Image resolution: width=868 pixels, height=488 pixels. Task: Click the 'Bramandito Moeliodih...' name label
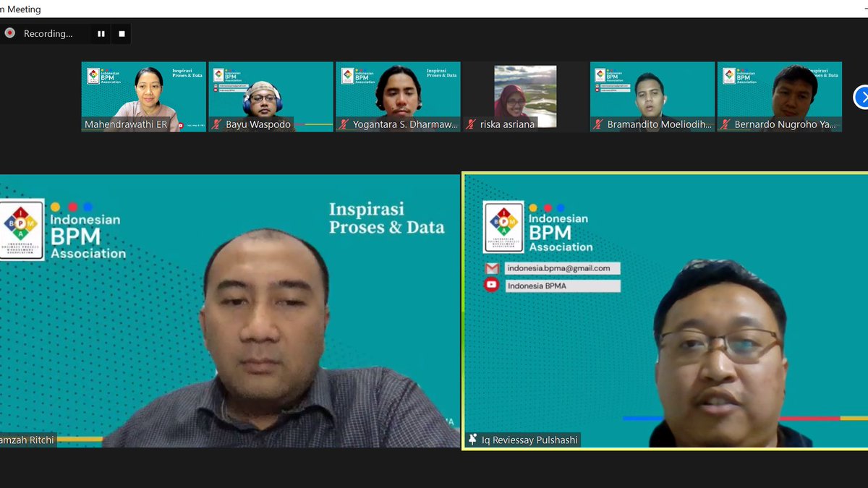(660, 124)
